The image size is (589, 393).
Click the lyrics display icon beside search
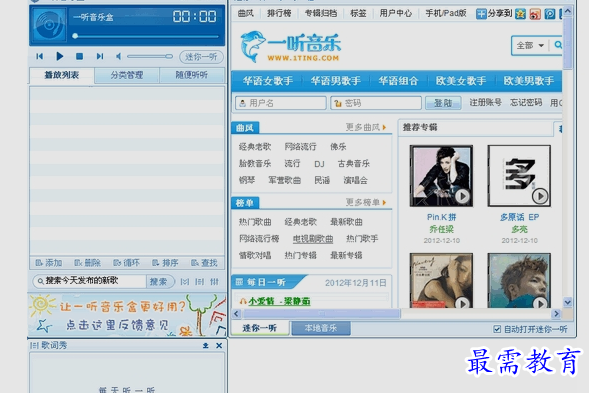click(x=199, y=281)
